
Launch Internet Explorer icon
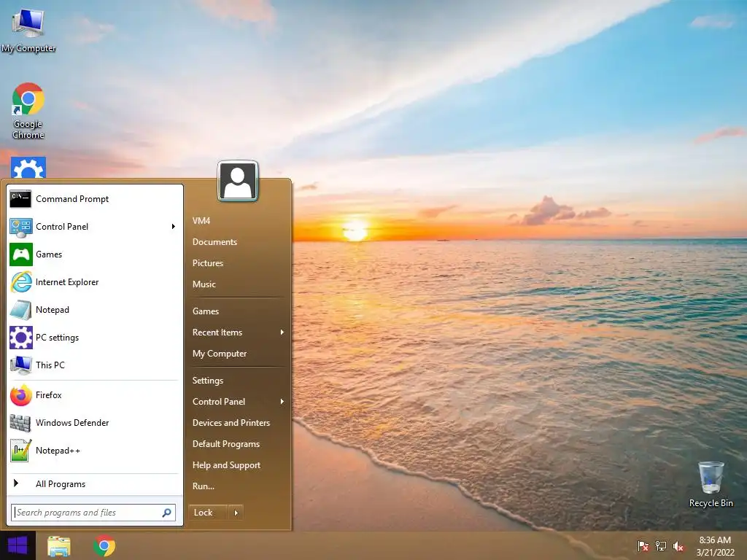point(20,282)
